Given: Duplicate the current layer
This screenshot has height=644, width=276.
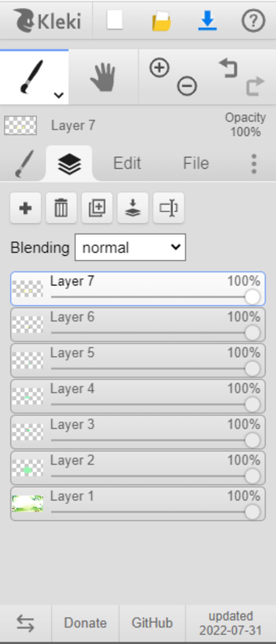Looking at the screenshot, I should click(x=97, y=208).
